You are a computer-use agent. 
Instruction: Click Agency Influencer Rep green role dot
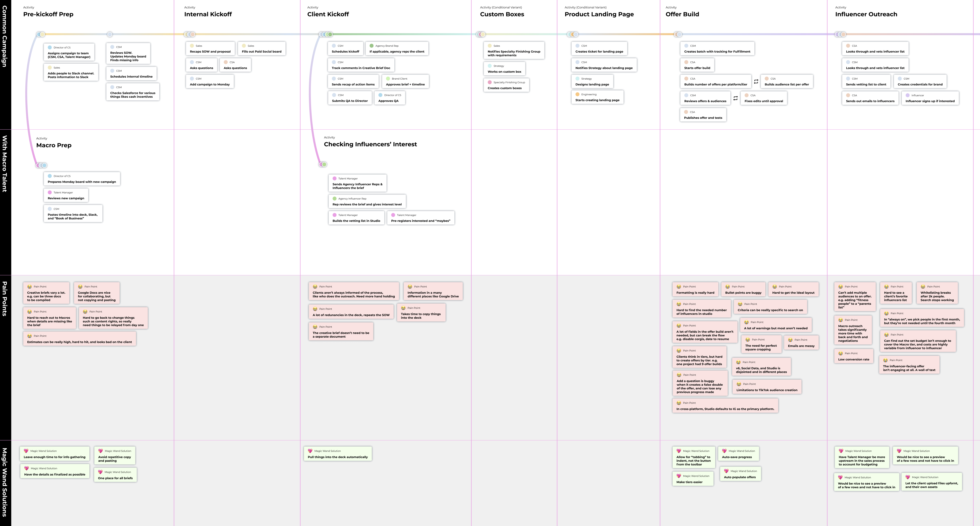click(335, 199)
